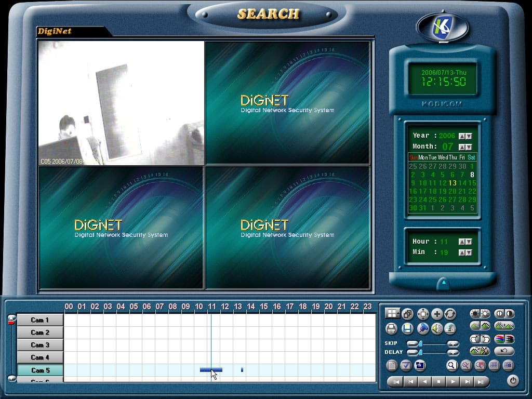Click the circular arrows refresh icon

(x=450, y=314)
